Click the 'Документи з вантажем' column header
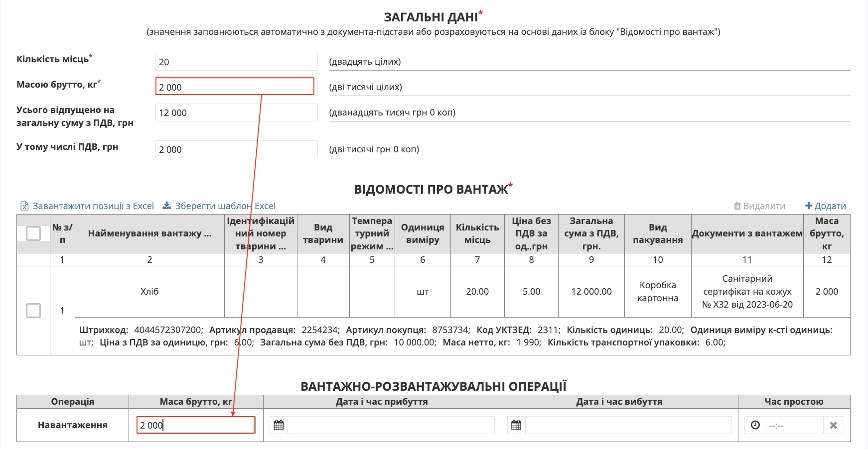The image size is (868, 449). tap(747, 233)
